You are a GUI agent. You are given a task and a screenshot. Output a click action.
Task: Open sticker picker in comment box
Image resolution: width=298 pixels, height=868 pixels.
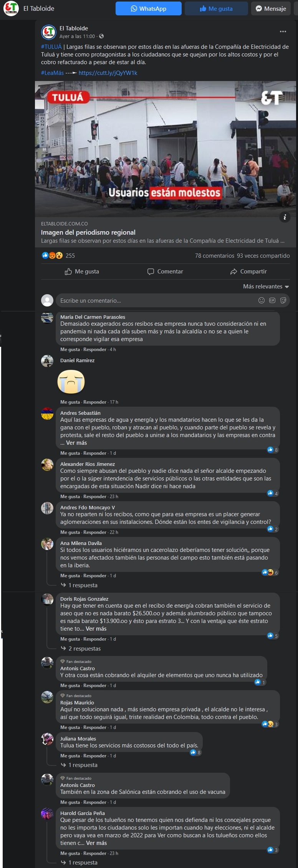pos(283,300)
